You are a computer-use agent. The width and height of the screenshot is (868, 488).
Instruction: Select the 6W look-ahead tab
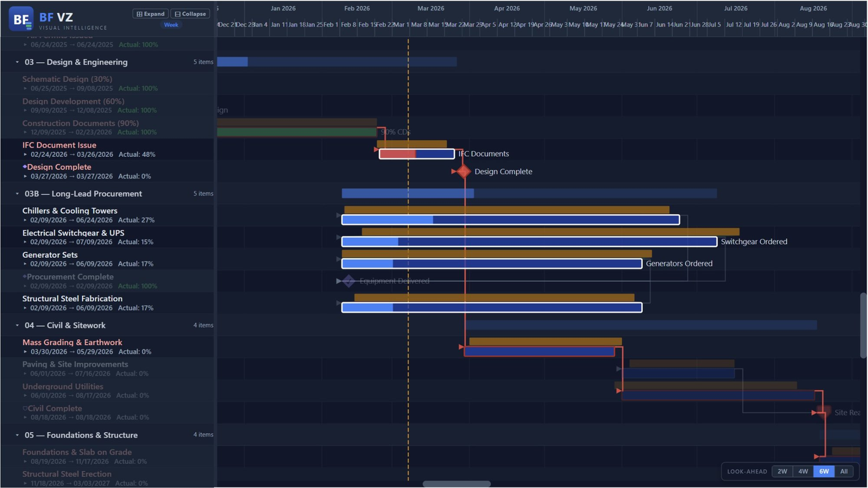click(x=824, y=471)
